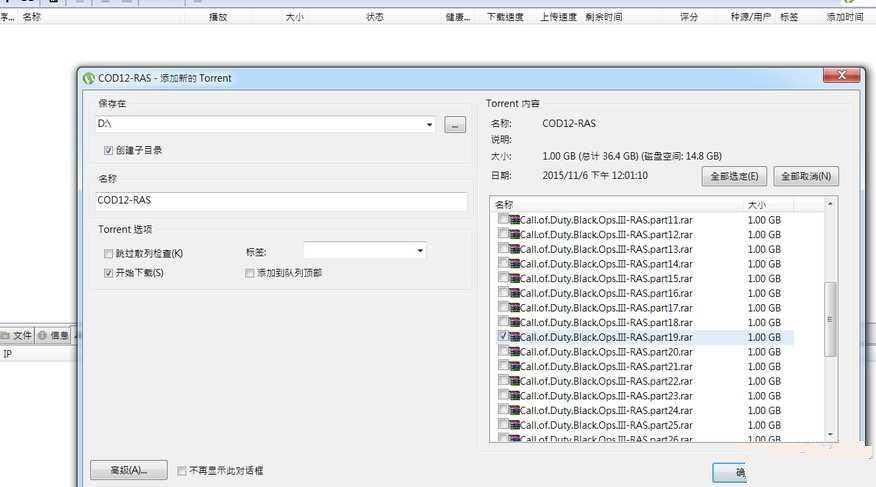Select the part25.rar file name

[x=606, y=425]
